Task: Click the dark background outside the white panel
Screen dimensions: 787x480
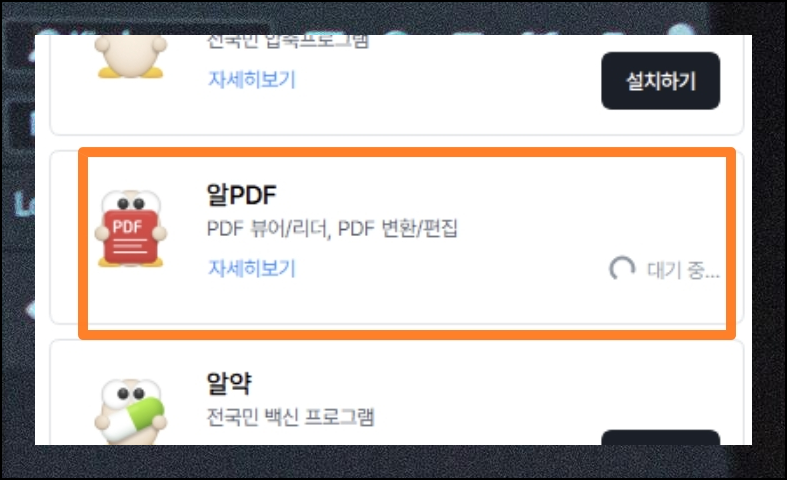Action: point(394,462)
